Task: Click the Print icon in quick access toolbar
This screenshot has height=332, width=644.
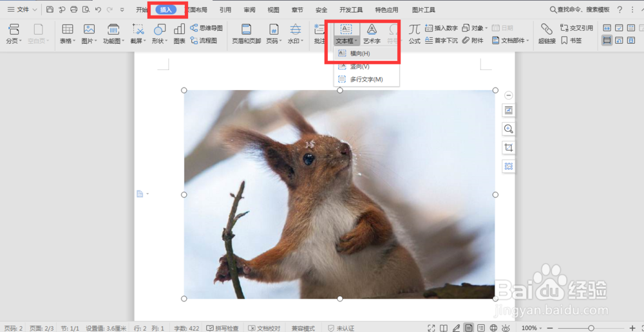Action: coord(73,10)
